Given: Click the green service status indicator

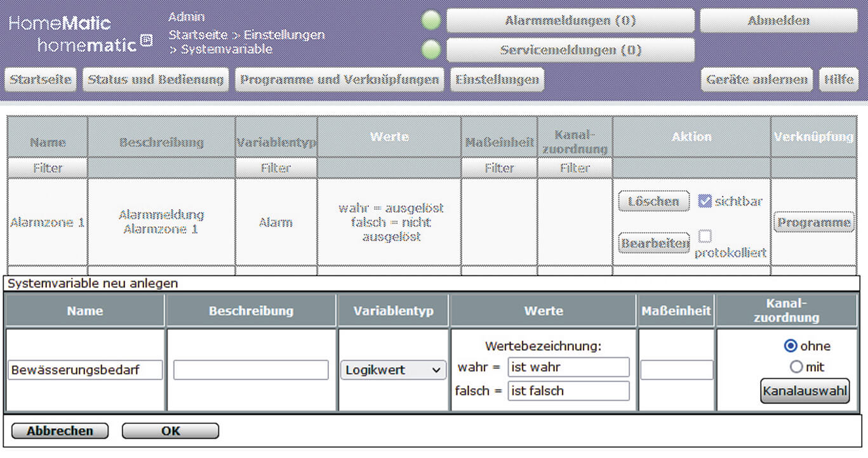Looking at the screenshot, I should point(431,49).
